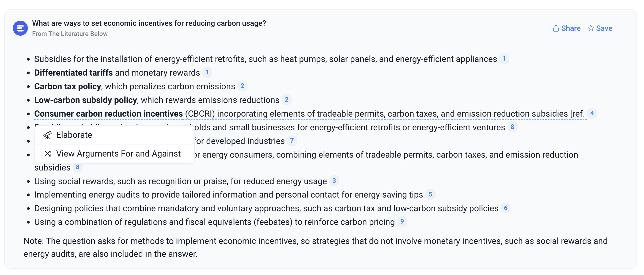Open citation 6 after mandatory and voluntary bullet
This screenshot has height=275, width=644.
[505, 208]
